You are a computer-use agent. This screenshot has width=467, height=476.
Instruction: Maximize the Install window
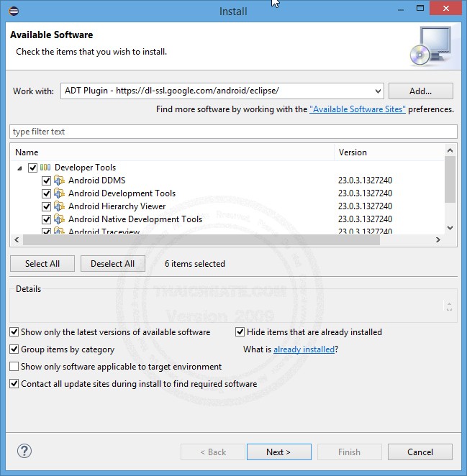point(420,8)
